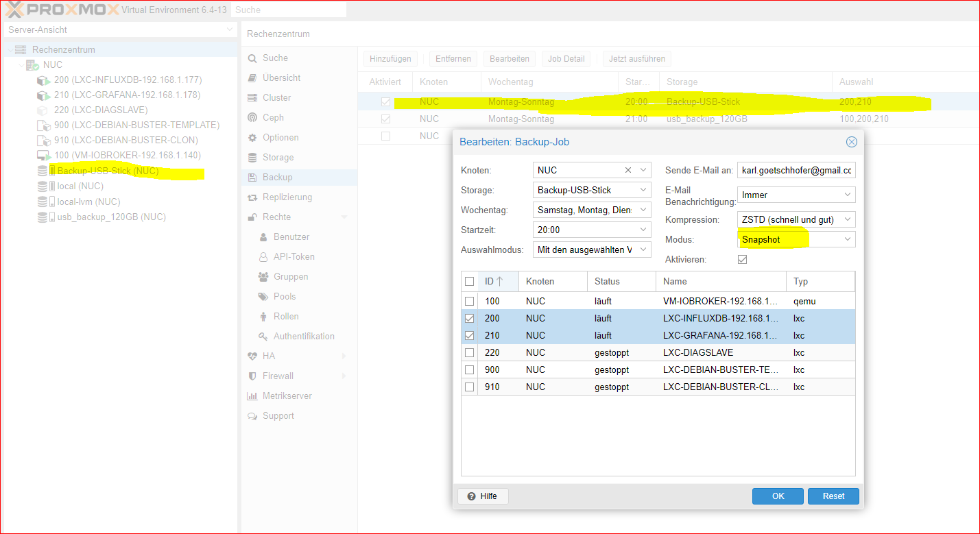Image resolution: width=980 pixels, height=534 pixels.
Task: Collapse the Rechte submenu arrow
Action: pos(344,217)
